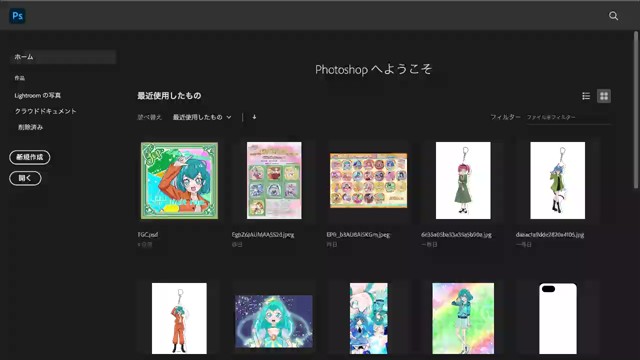Open the TGC.psd green-framed thumbnail
The image size is (640, 360).
pos(179,180)
